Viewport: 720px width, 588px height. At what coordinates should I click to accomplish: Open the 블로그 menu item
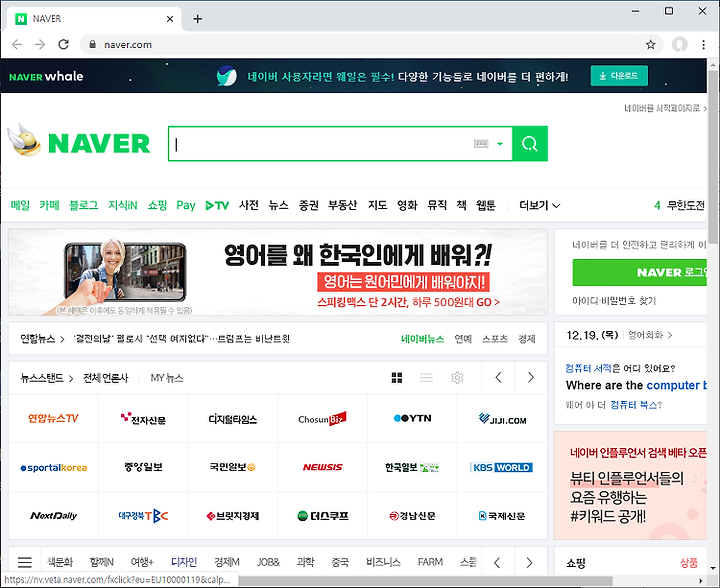coord(84,205)
